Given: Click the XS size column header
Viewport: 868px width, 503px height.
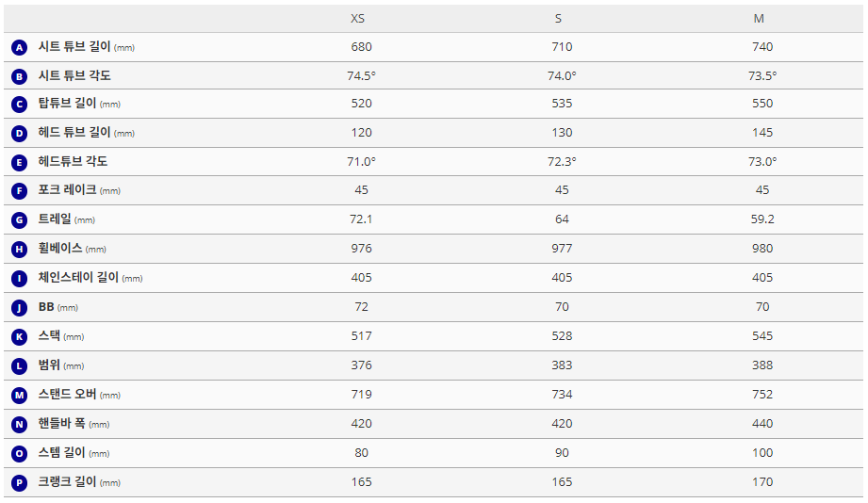Looking at the screenshot, I should [x=358, y=19].
